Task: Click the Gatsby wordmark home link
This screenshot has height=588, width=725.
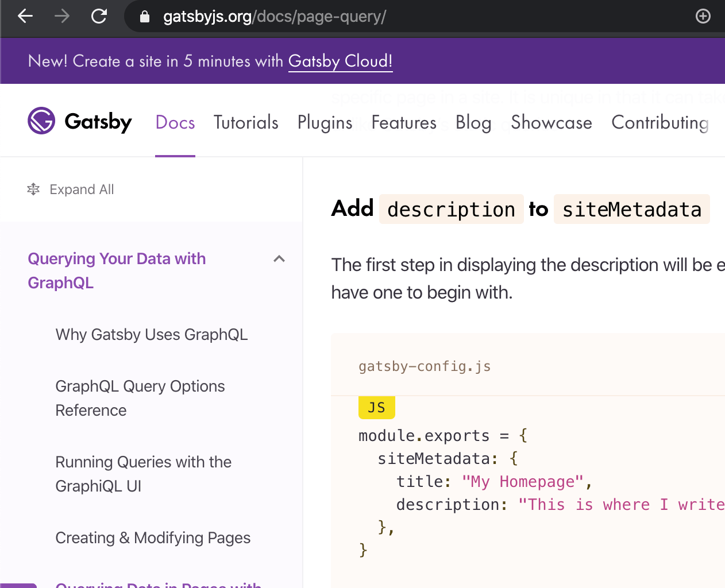Action: pos(98,122)
